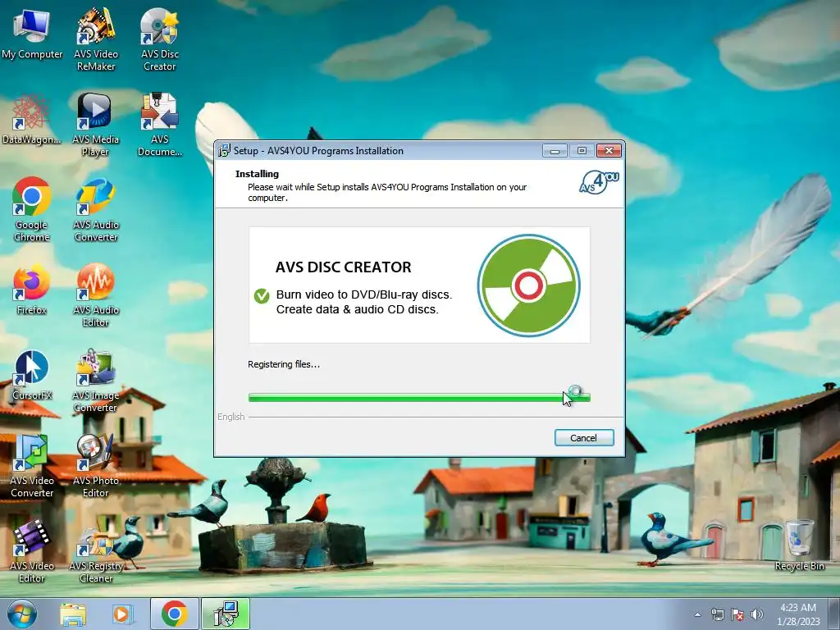
Task: Select the AVS Image Converter shortcut
Action: click(x=95, y=381)
